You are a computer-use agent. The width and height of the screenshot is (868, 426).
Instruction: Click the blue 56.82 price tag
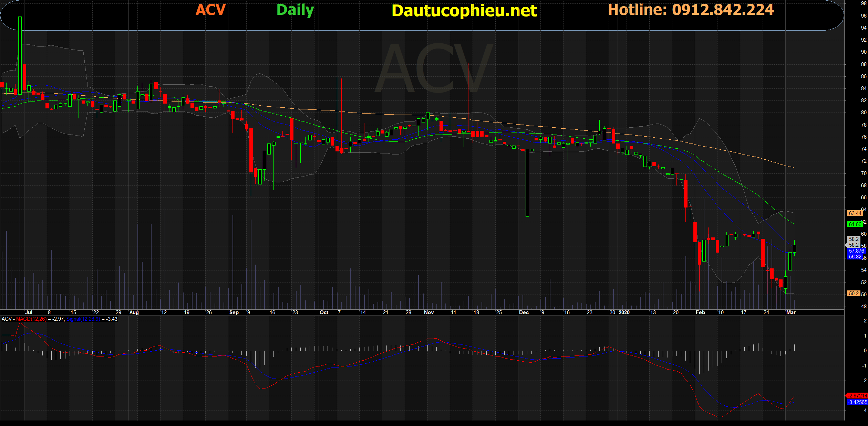pyautogui.click(x=855, y=257)
